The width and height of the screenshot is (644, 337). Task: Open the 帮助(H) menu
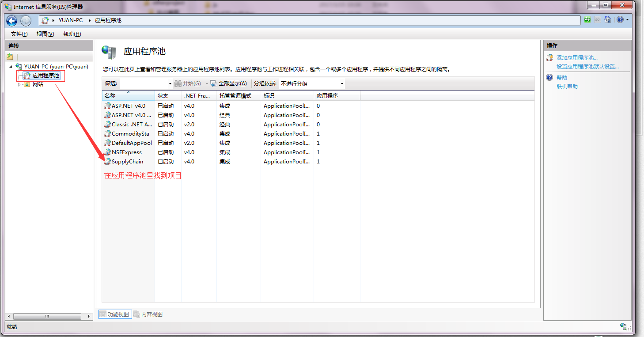pyautogui.click(x=72, y=34)
